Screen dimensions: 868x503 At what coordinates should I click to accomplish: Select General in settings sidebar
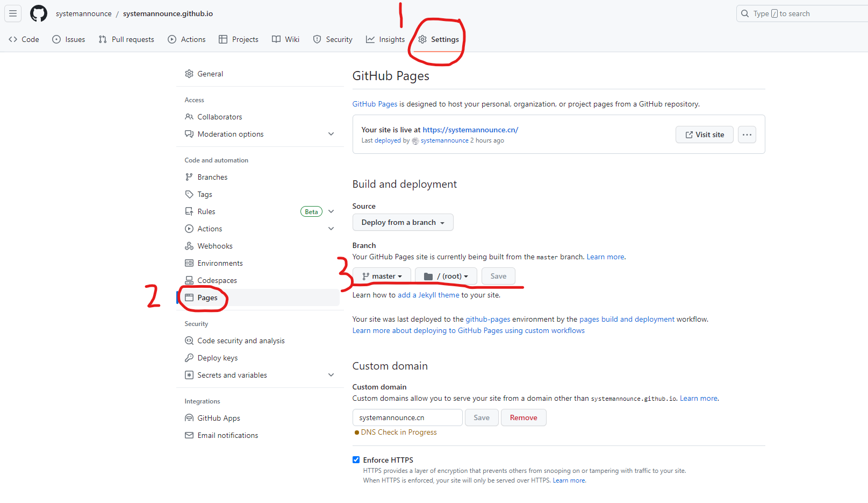coord(260,74)
